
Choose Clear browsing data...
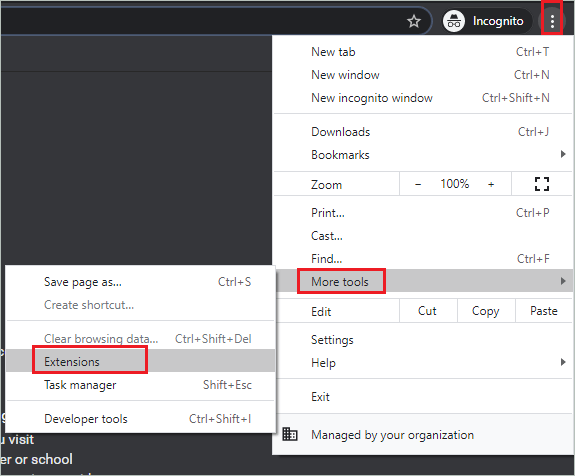[x=140, y=339]
